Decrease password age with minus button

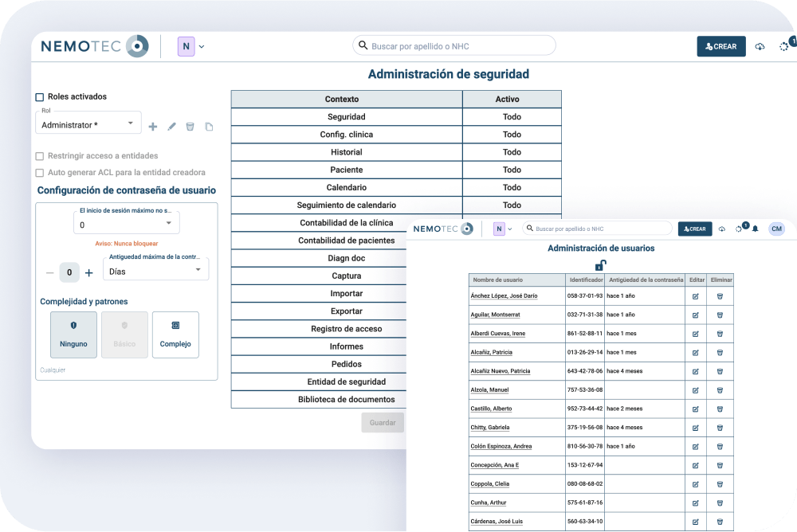tap(49, 273)
